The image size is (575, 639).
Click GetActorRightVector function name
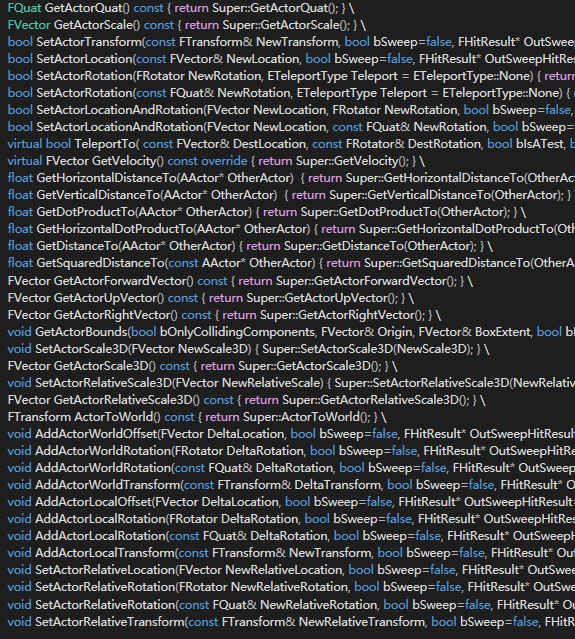(x=112, y=315)
